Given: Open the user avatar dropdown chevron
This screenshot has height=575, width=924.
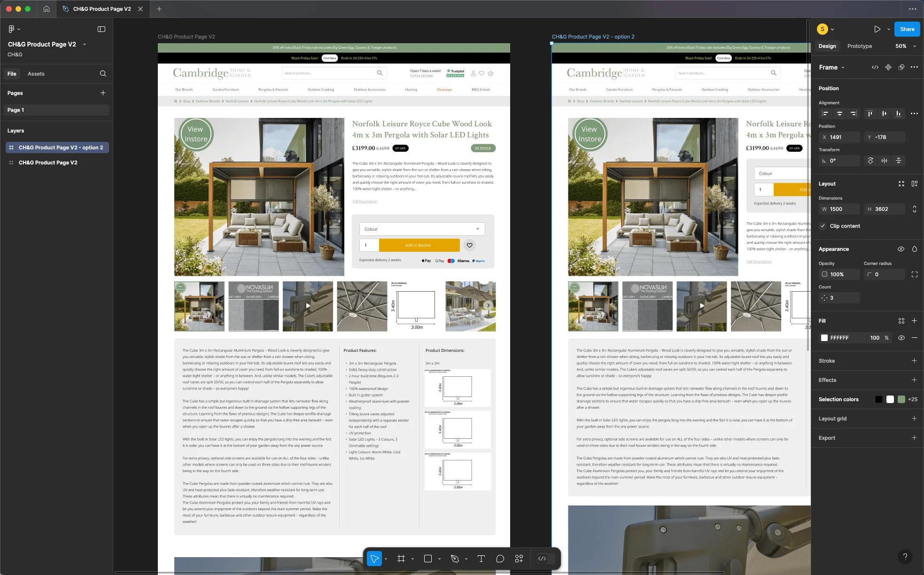Looking at the screenshot, I should point(832,29).
